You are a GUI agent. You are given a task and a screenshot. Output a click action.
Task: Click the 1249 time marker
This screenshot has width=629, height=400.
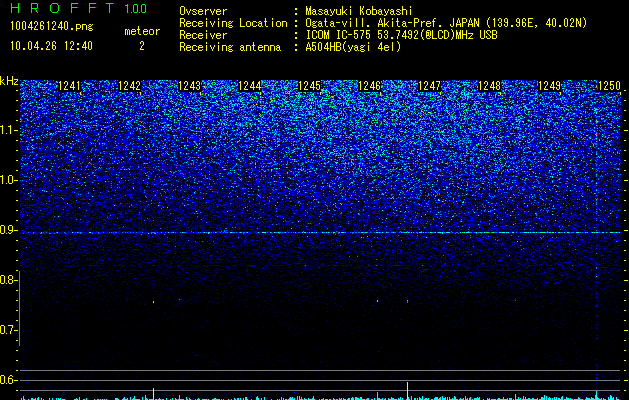click(549, 86)
